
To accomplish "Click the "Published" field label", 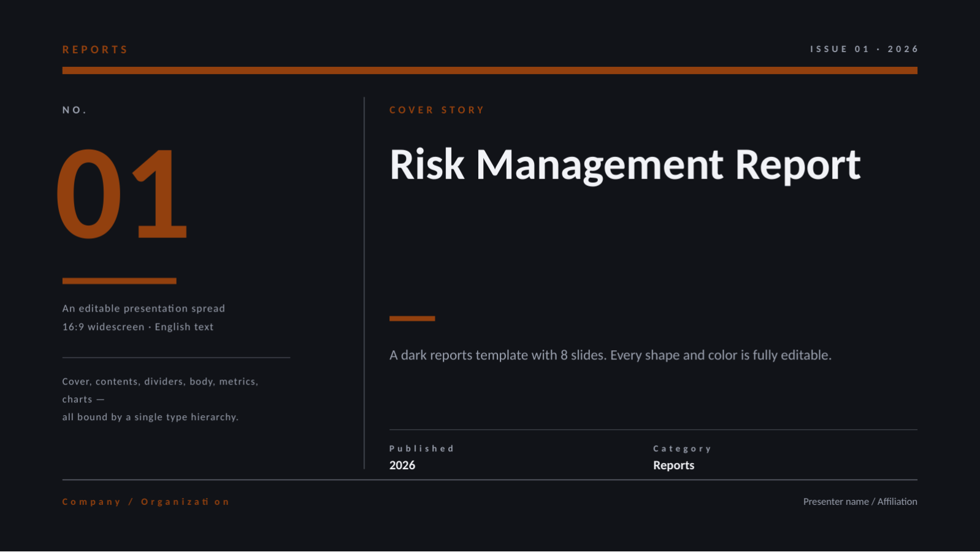I will pyautogui.click(x=422, y=448).
